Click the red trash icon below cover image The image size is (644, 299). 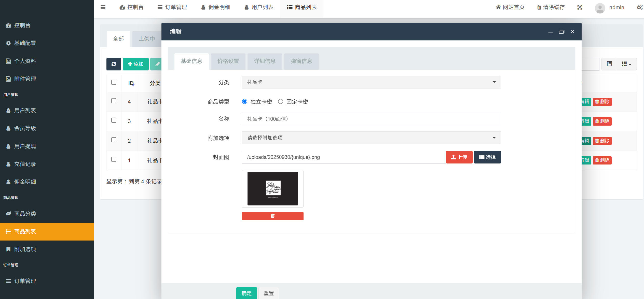272,216
